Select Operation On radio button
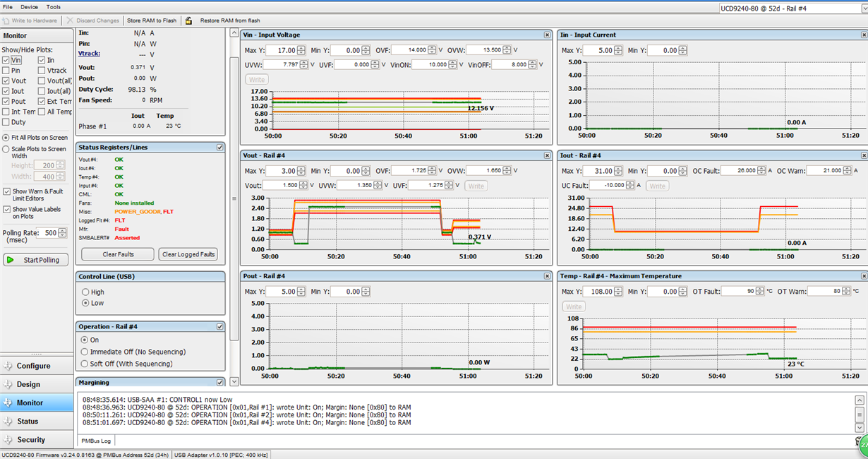 pyautogui.click(x=85, y=340)
